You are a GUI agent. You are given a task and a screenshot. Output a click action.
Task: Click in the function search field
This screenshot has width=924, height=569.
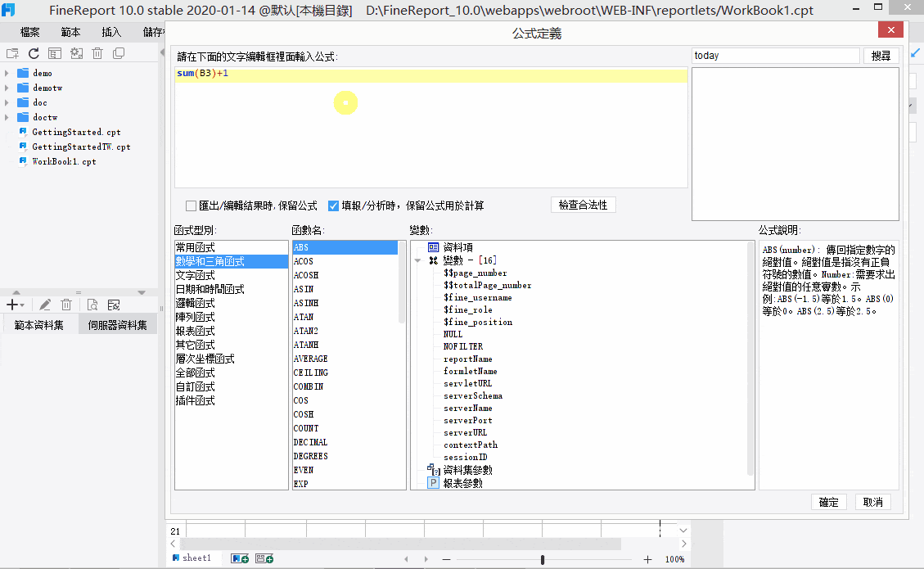[x=776, y=56]
